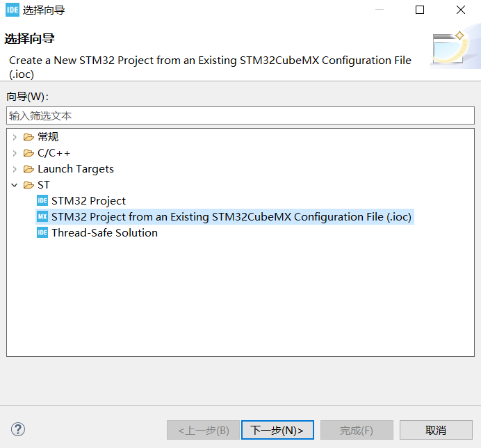
Task: Expand the 常规 folder node
Action: [x=14, y=137]
